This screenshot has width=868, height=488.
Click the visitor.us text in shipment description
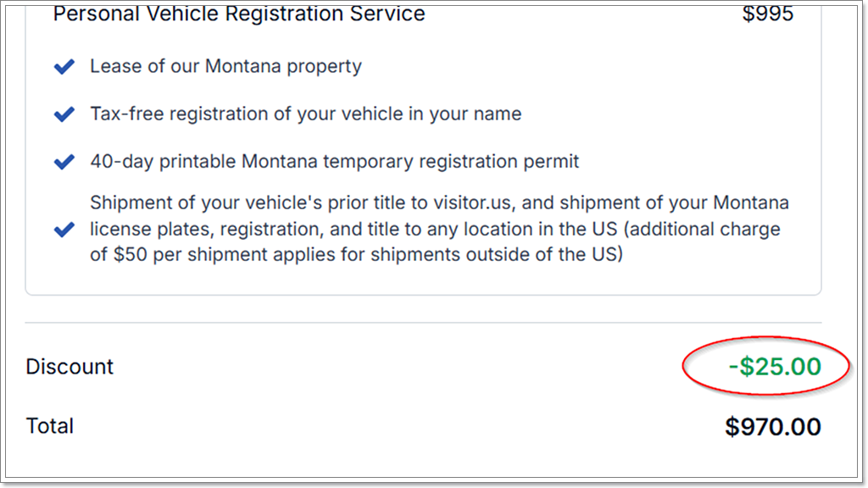(x=471, y=202)
